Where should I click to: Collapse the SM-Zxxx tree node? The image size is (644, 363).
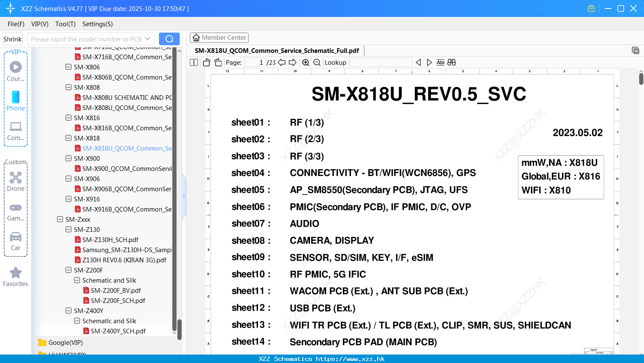click(60, 219)
